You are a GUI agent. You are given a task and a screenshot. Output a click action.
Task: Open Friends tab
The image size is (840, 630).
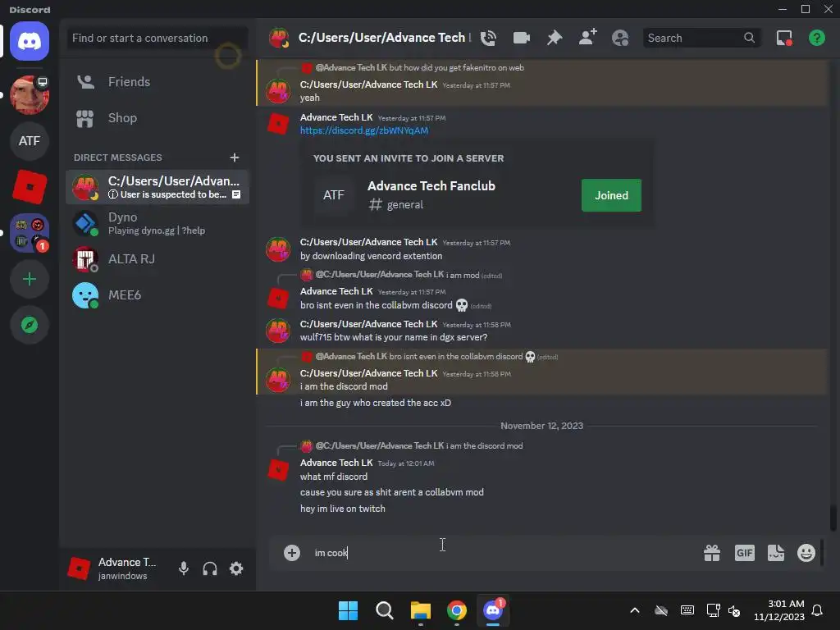coord(157,82)
